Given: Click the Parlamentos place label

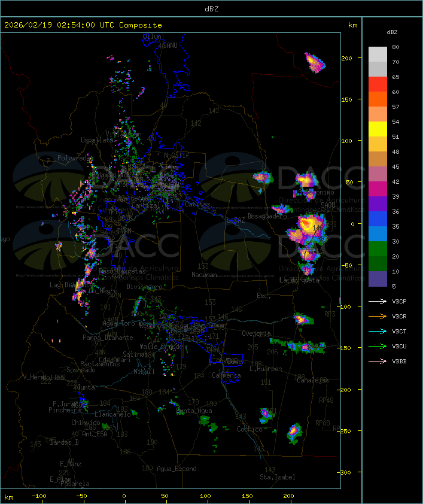Looking at the screenshot, I should (100, 364).
